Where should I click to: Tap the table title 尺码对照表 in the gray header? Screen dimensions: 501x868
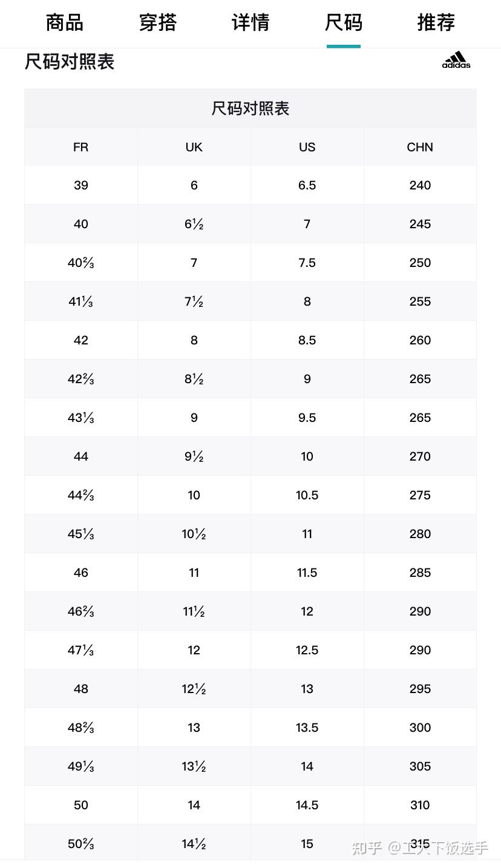pos(250,108)
